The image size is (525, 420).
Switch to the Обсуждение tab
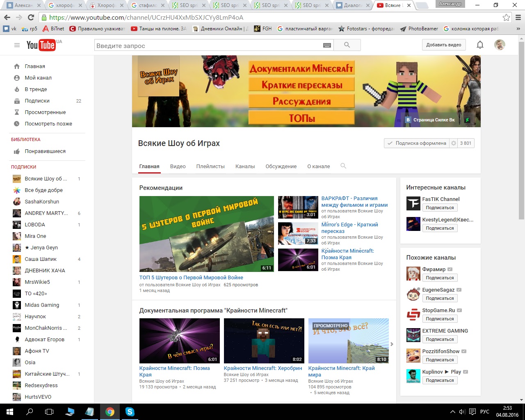(x=281, y=167)
